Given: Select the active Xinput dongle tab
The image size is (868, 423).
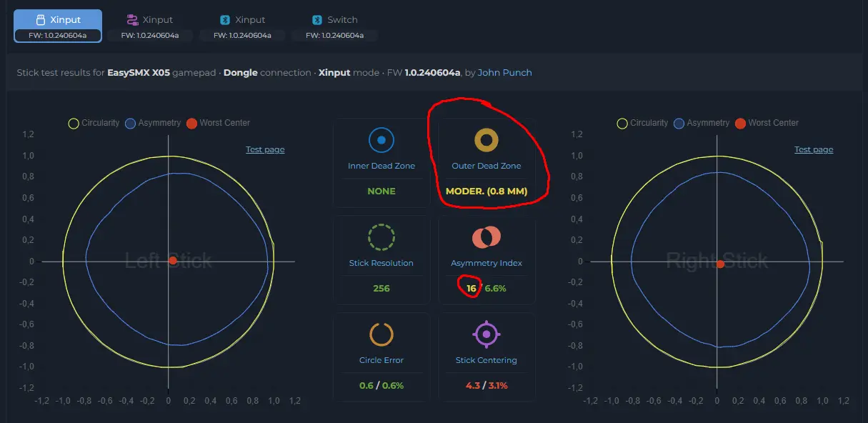Looking at the screenshot, I should (x=58, y=26).
